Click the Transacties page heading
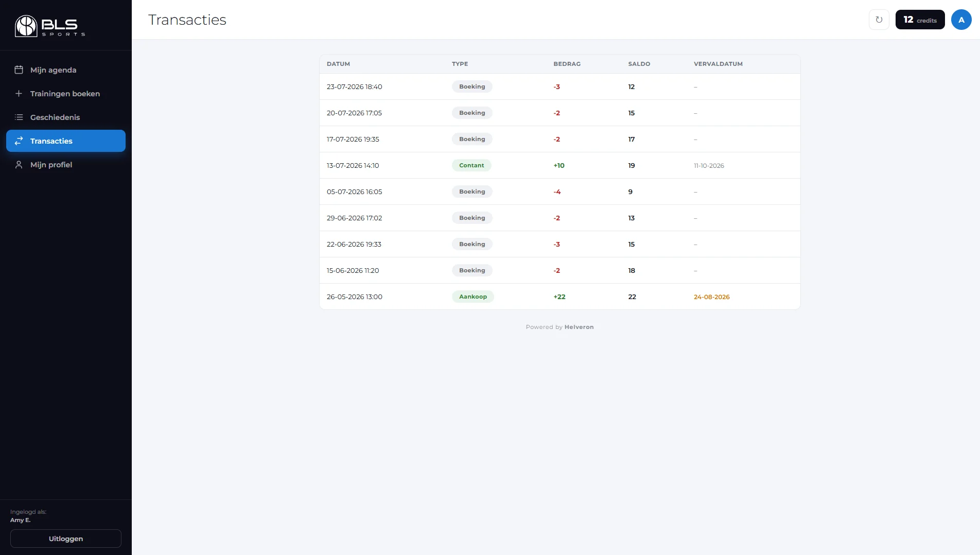 pos(187,20)
